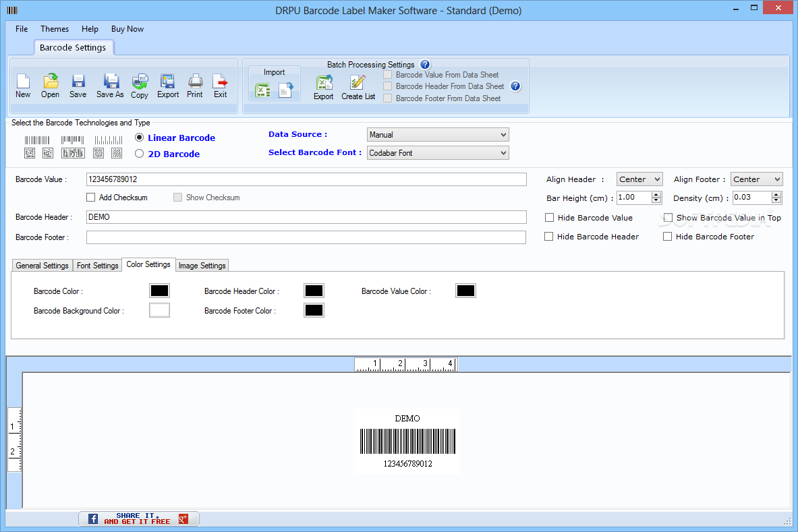The height and width of the screenshot is (532, 798).
Task: Click the Google Plus share icon
Action: [x=183, y=519]
